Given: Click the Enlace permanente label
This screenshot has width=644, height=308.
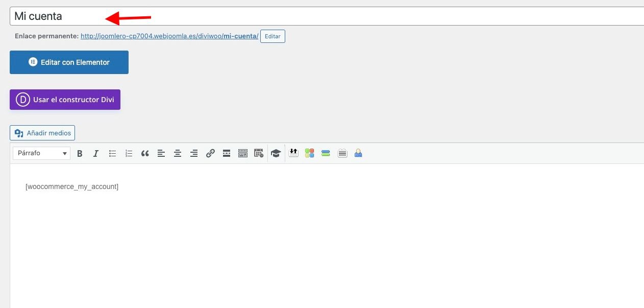Looking at the screenshot, I should 47,36.
